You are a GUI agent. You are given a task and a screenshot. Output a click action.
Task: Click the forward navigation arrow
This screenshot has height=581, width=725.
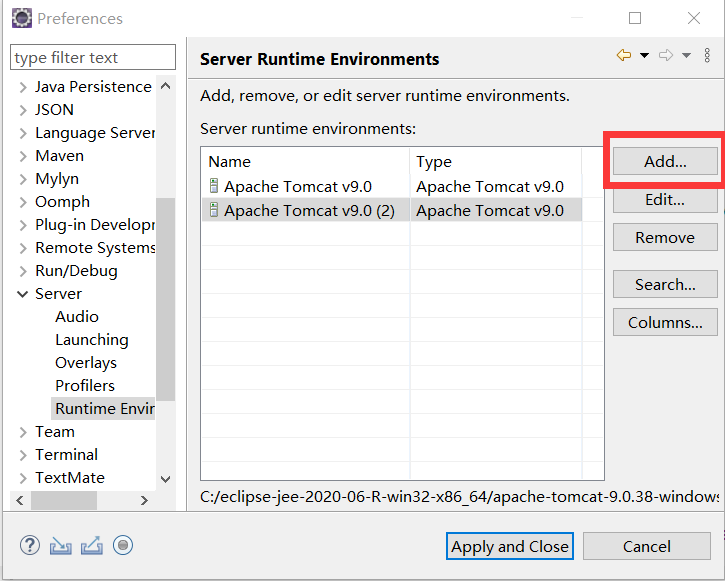click(666, 56)
